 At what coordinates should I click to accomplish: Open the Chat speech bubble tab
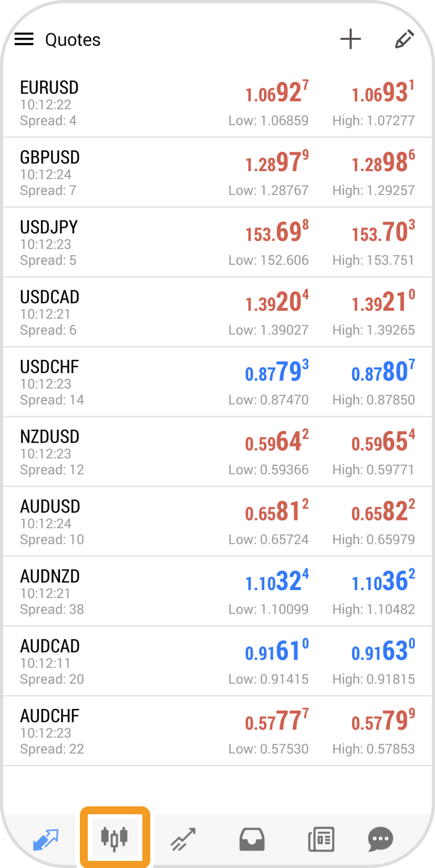tap(380, 839)
